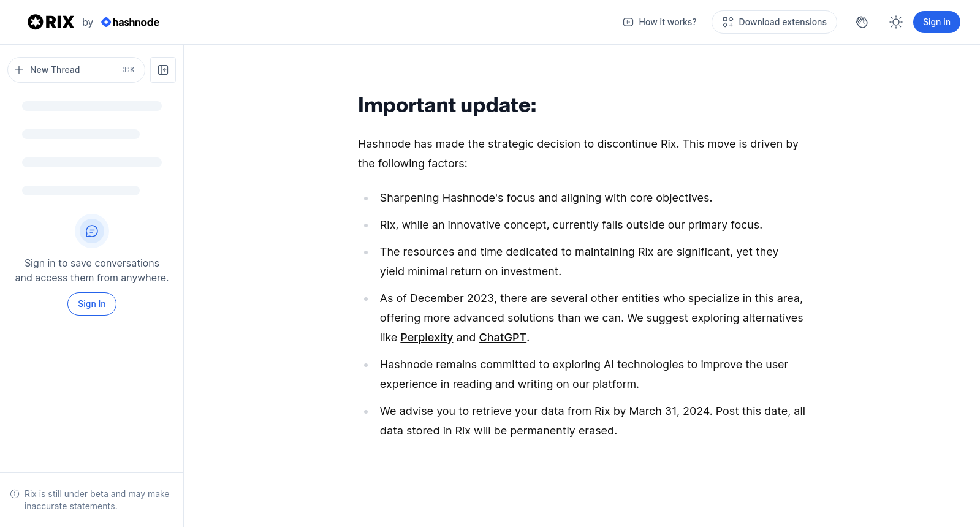
Task: Click the plus icon for New Thread
Action: 19,70
